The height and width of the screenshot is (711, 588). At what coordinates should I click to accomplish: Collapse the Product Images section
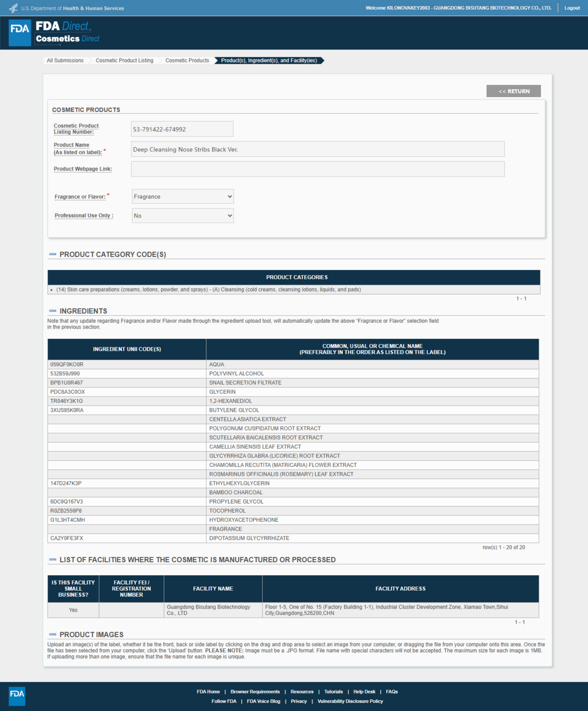pos(52,634)
